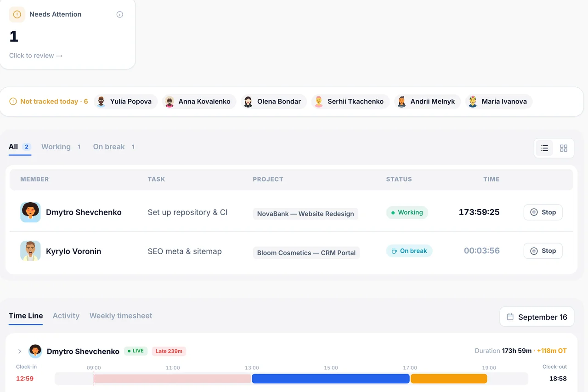
Task: Switch to grid view layout
Action: [564, 148]
